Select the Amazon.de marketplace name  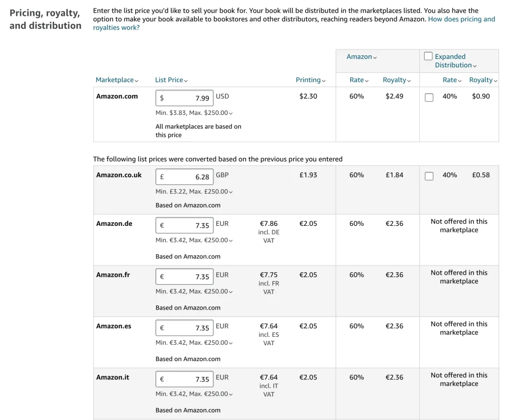coord(114,223)
